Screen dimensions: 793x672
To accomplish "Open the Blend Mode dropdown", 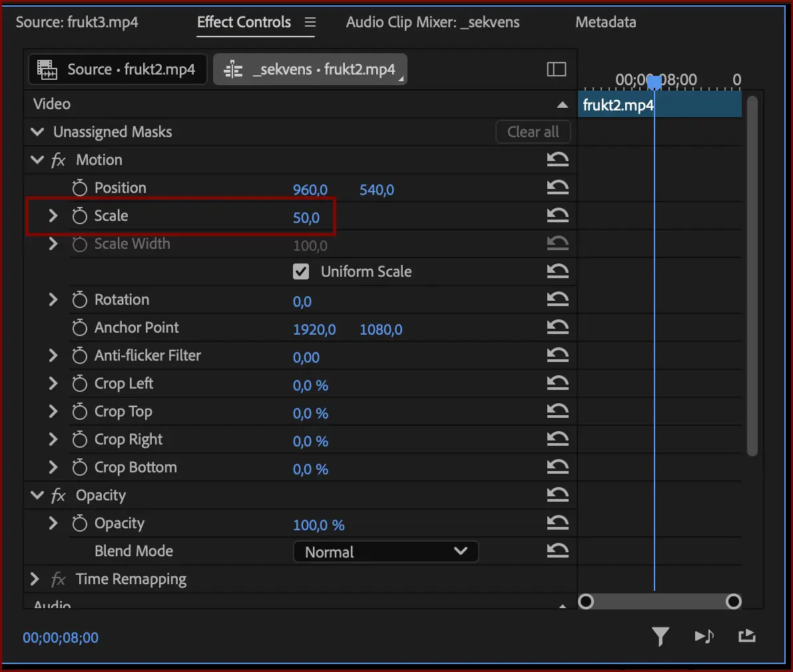I will tap(386, 552).
